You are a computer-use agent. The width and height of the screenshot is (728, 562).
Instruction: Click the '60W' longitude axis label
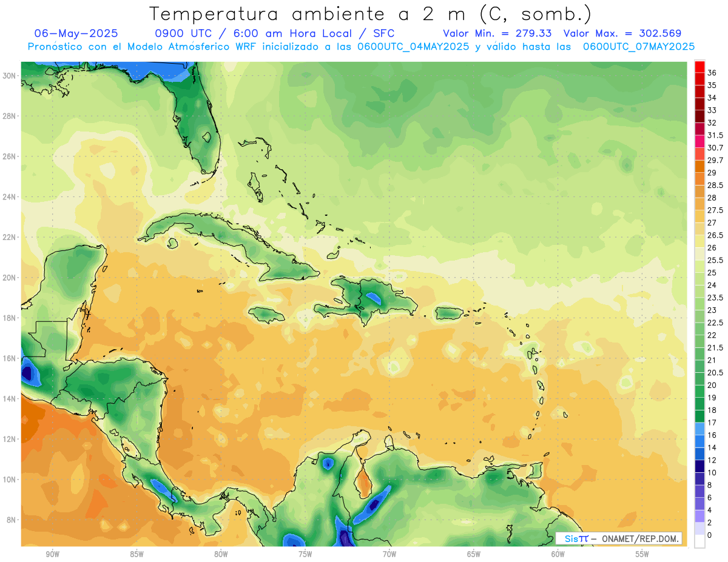coord(558,554)
